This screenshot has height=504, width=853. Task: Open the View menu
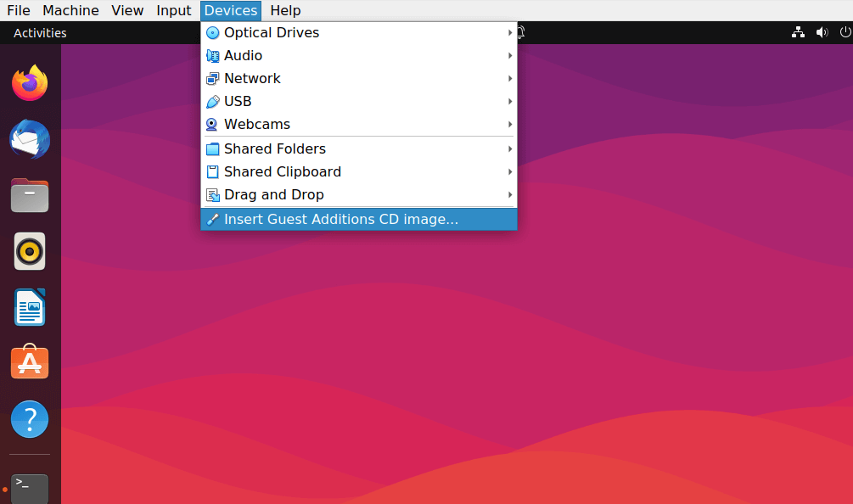pyautogui.click(x=127, y=10)
